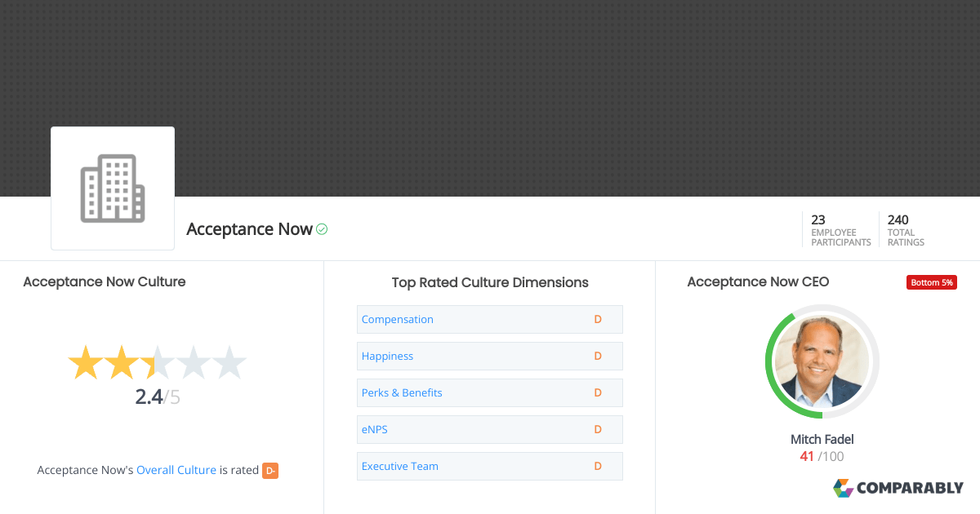Click the company building logo placeholder

pyautogui.click(x=113, y=188)
